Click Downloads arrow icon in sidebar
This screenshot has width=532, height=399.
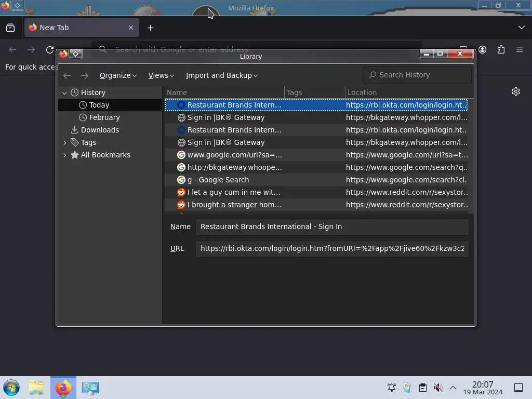[75, 130]
